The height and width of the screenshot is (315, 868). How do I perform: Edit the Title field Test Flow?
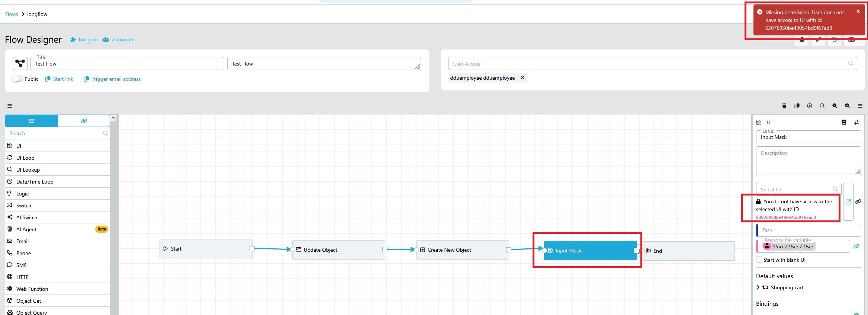128,64
